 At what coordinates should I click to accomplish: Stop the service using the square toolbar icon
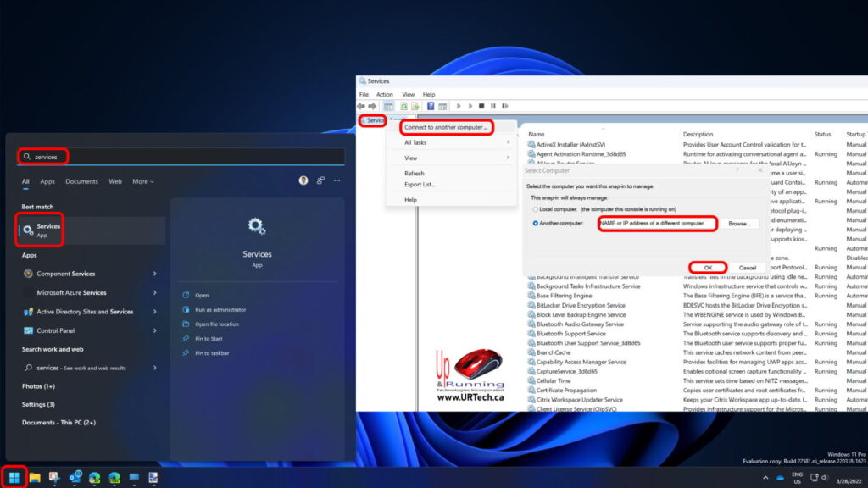481,106
